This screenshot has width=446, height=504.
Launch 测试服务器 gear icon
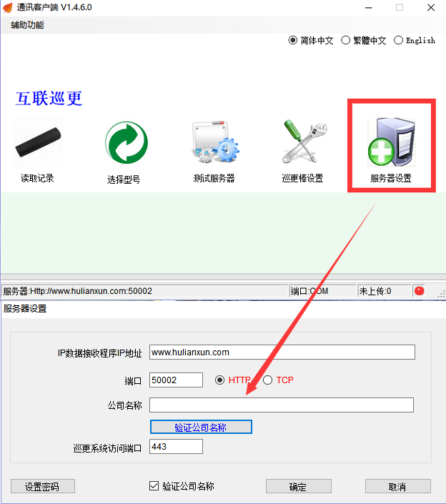point(216,142)
